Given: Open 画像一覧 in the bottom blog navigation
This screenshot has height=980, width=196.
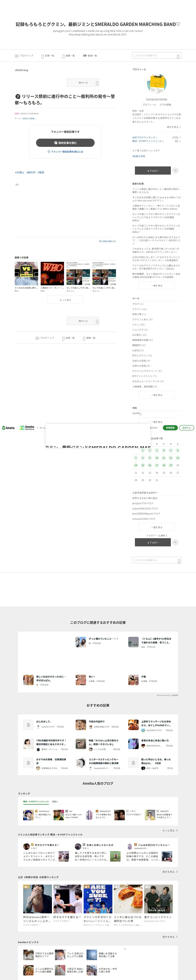Looking at the screenshot, I should [89, 338].
